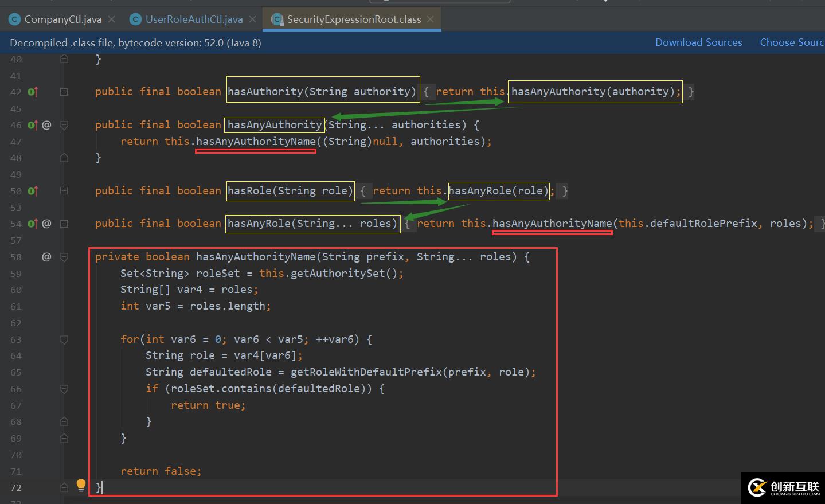825x504 pixels.
Task: Click the Download Sources link
Action: coord(698,42)
